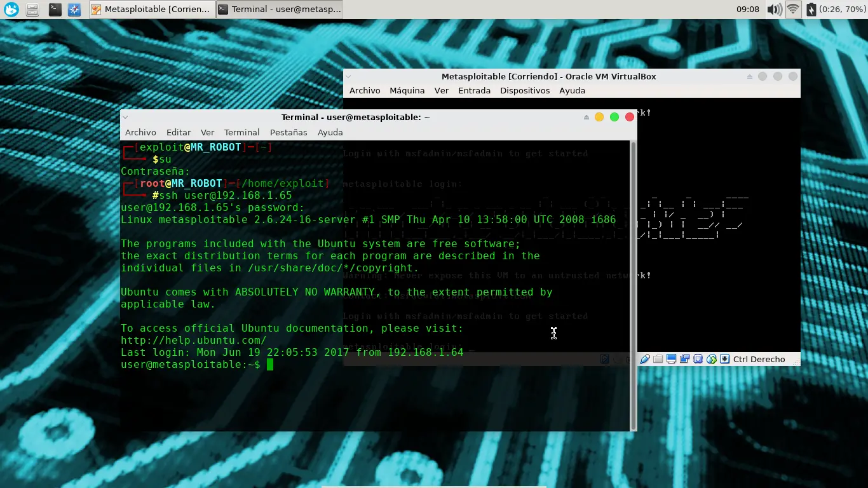
Task: Open the Pestañas menu in the Terminal window
Action: [288, 133]
